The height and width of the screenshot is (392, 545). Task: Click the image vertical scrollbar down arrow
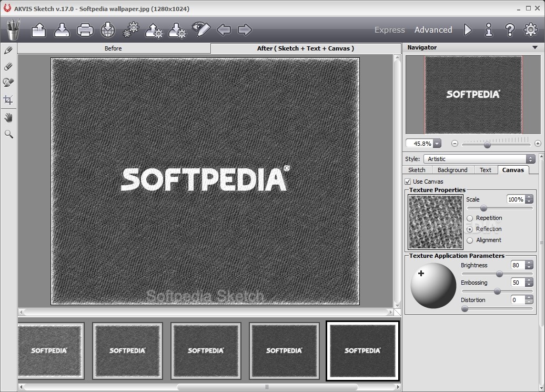pos(397,306)
